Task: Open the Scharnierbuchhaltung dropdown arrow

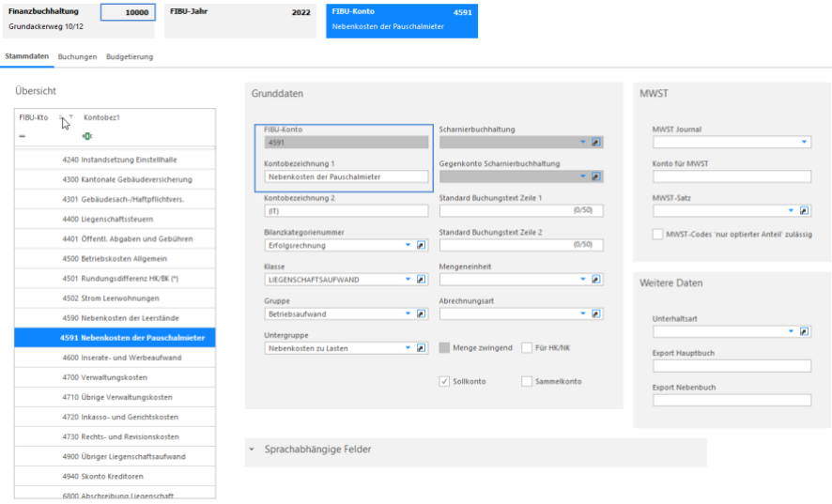Action: (582, 142)
